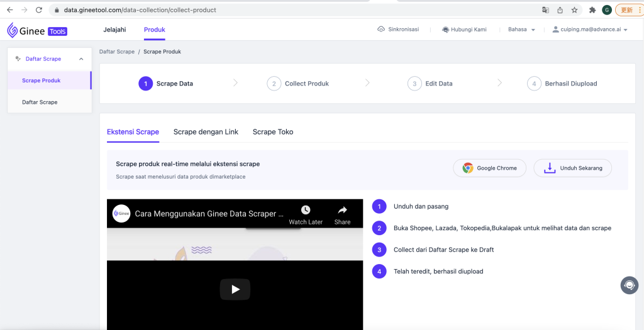Click Collect dari Daftar Scrape ke Draft text
The image size is (644, 330).
[443, 250]
